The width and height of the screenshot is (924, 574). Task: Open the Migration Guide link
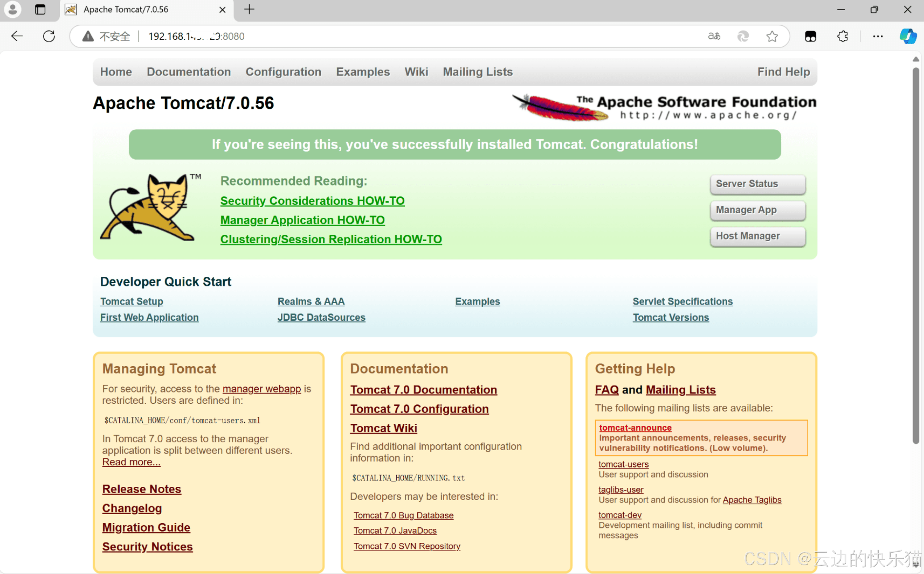pos(146,527)
